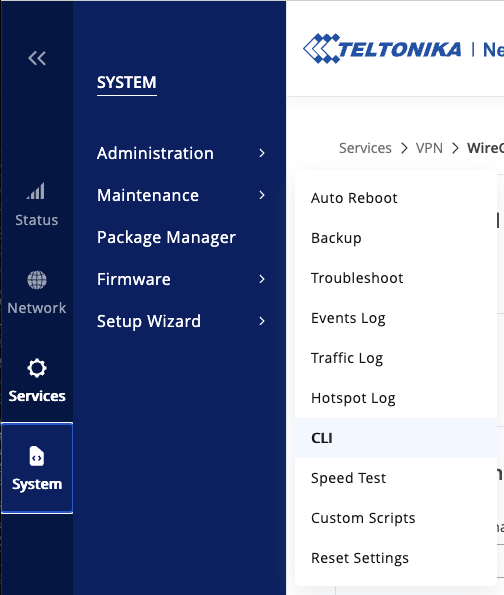This screenshot has height=595, width=504.
Task: Open Package Manager page
Action: tap(166, 238)
